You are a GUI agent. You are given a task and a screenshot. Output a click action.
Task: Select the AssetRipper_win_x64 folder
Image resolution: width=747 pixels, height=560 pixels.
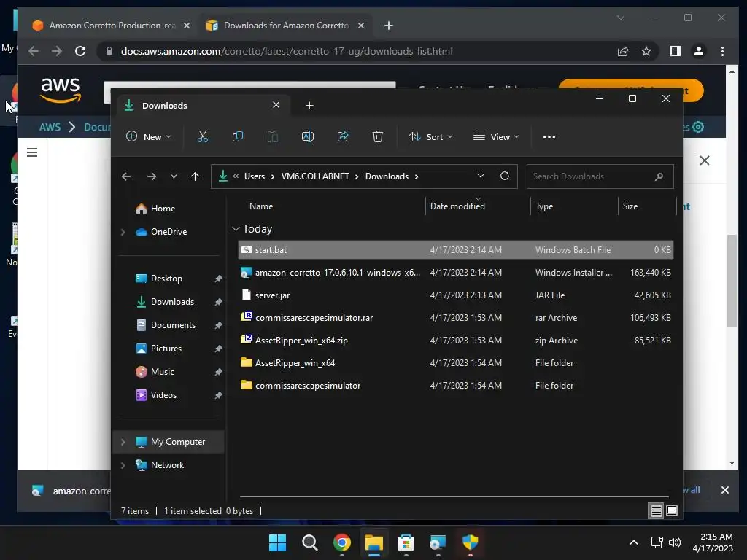click(x=455, y=363)
